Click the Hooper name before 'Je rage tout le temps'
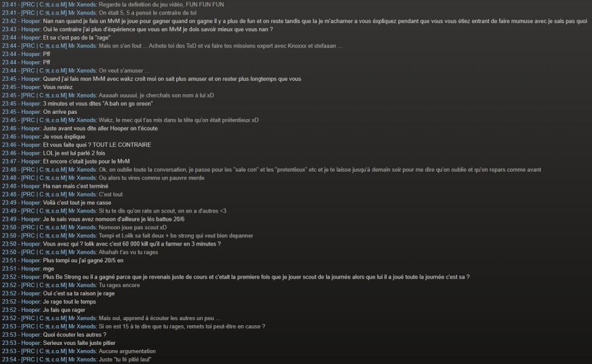Screen dimensions: 592x364 tap(31, 302)
